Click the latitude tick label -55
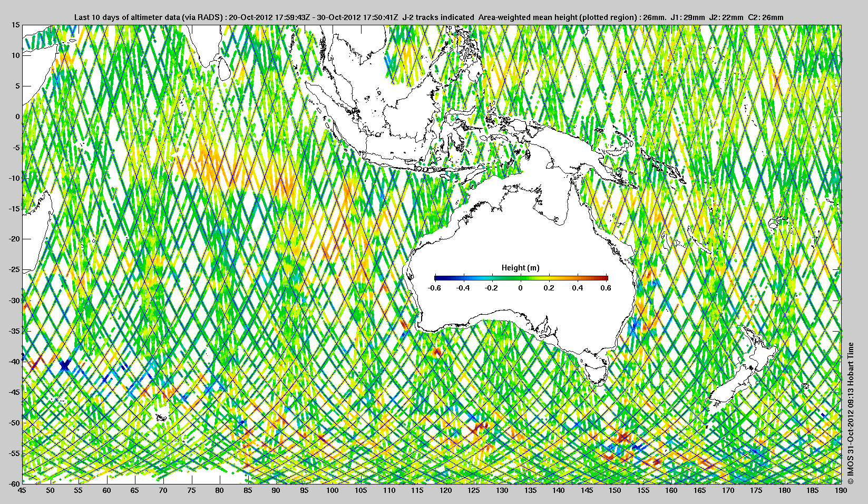Screen dimensions: 868x504 tap(14, 453)
